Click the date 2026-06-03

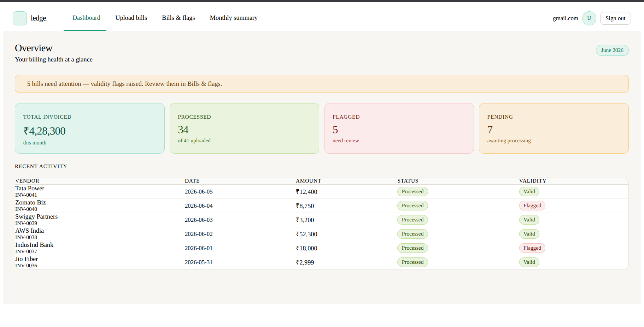199,220
